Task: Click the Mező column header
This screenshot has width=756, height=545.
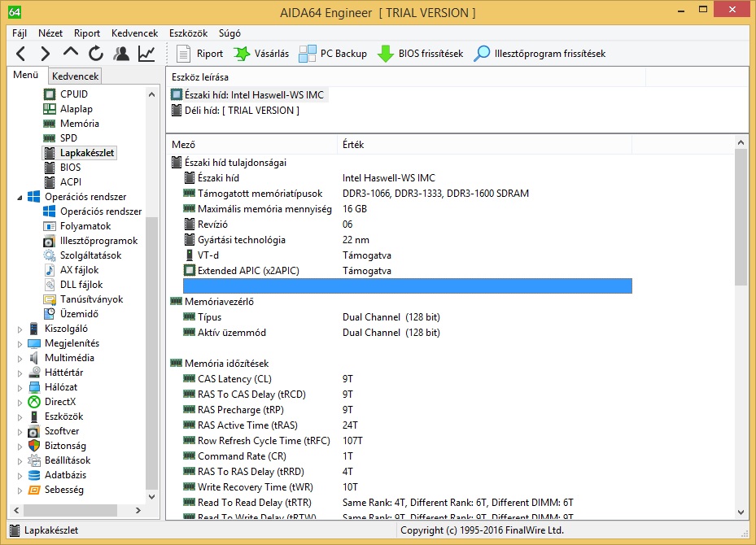Action: coord(251,145)
